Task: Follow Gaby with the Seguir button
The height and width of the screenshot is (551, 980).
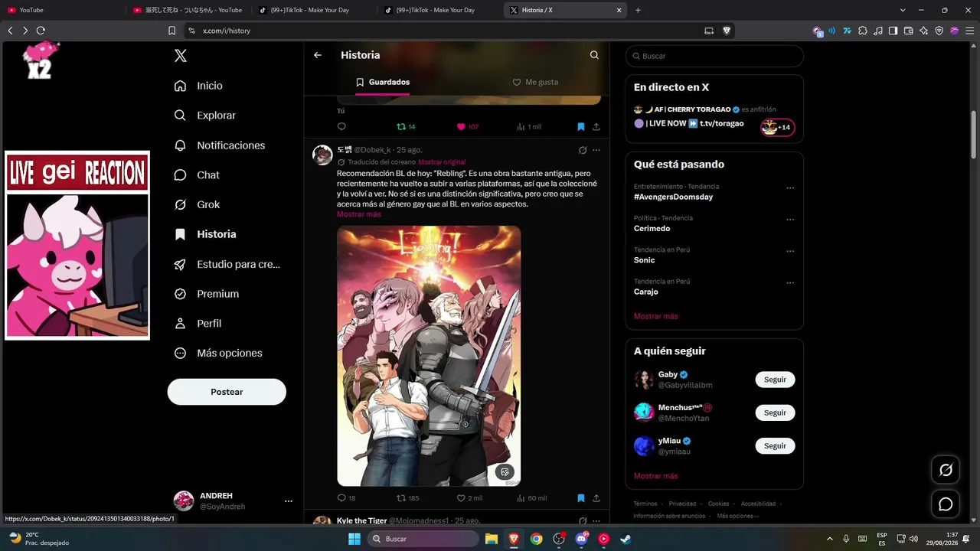Action: coord(775,380)
